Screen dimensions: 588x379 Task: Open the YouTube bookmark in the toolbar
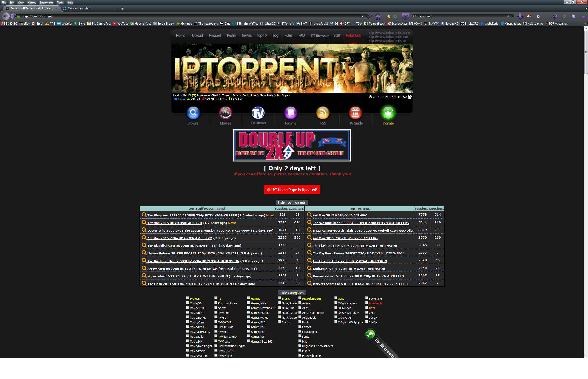(x=121, y=24)
